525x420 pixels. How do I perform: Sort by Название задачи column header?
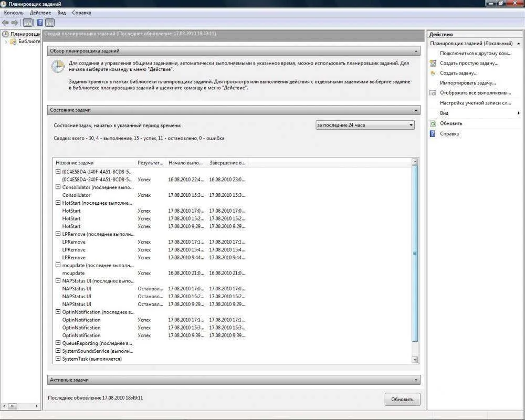coord(94,163)
